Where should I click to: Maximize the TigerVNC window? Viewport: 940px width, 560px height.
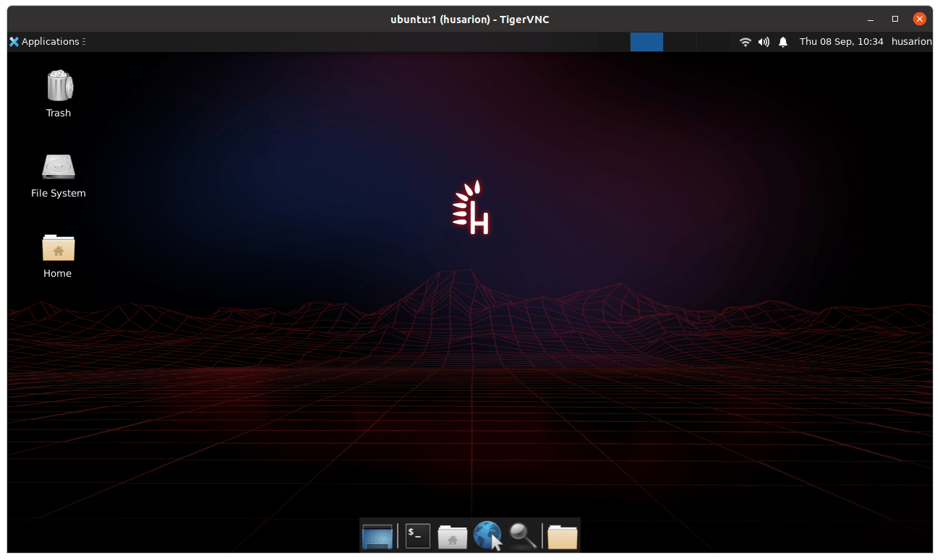[x=895, y=19]
